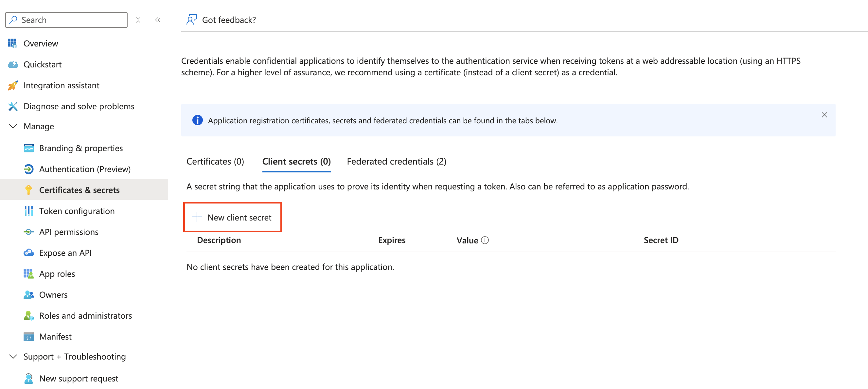This screenshot has width=868, height=389.
Task: Open API permissions
Action: click(x=69, y=232)
